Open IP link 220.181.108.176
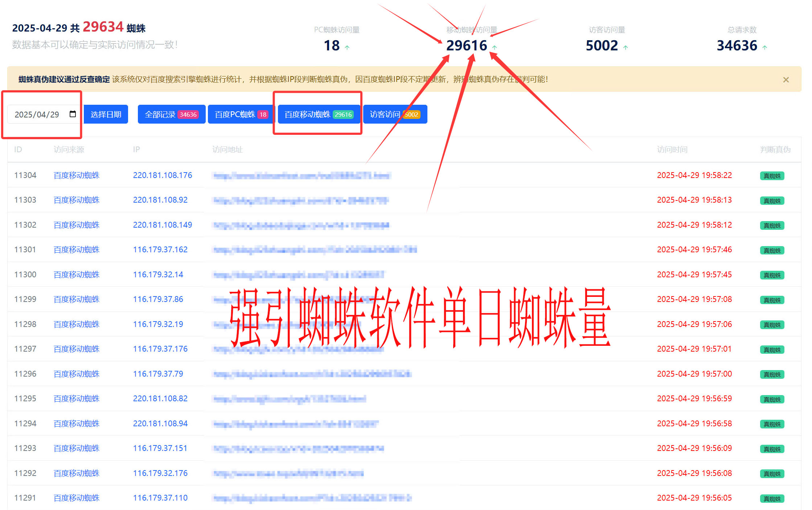 click(x=163, y=175)
